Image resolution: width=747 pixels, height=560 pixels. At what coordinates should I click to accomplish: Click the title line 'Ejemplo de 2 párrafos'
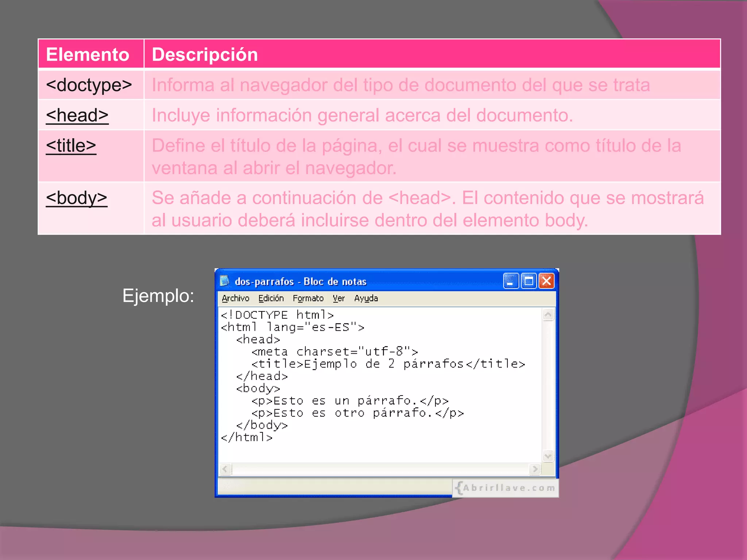tap(388, 364)
